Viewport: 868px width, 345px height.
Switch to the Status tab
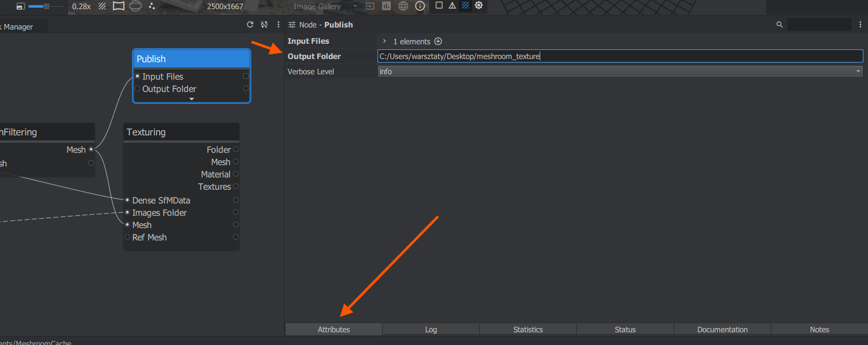click(x=625, y=329)
